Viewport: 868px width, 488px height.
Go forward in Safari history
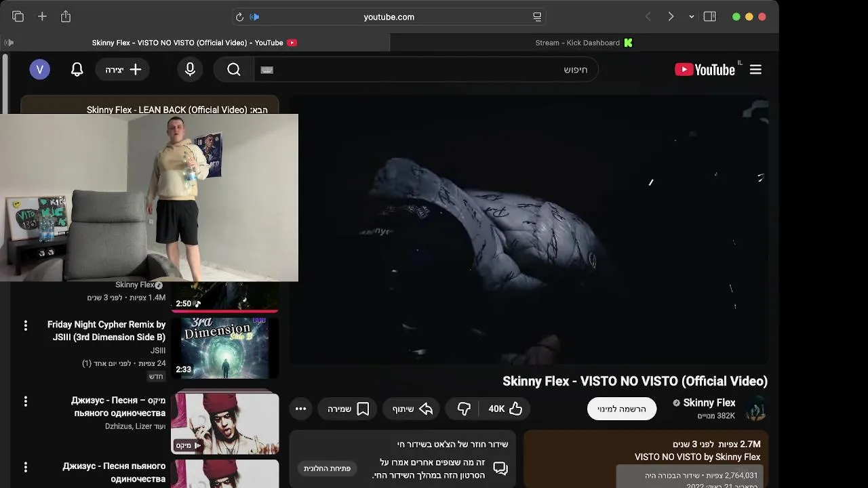pos(671,16)
